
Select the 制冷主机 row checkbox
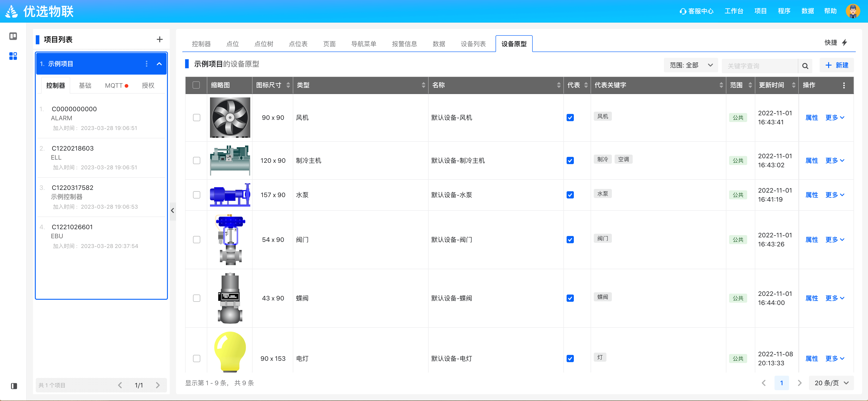pos(196,160)
